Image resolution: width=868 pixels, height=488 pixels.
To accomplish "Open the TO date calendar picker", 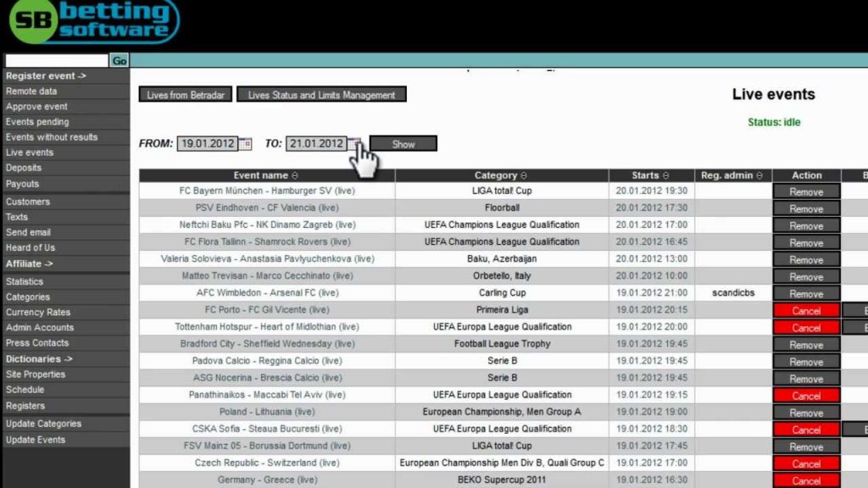I will click(x=354, y=144).
